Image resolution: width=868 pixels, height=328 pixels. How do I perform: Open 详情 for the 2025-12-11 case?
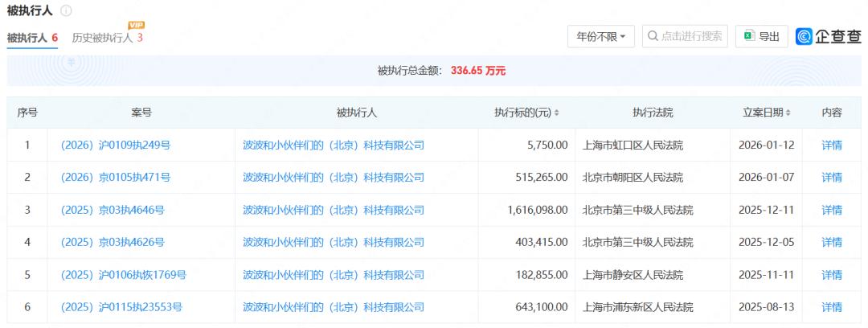832,210
